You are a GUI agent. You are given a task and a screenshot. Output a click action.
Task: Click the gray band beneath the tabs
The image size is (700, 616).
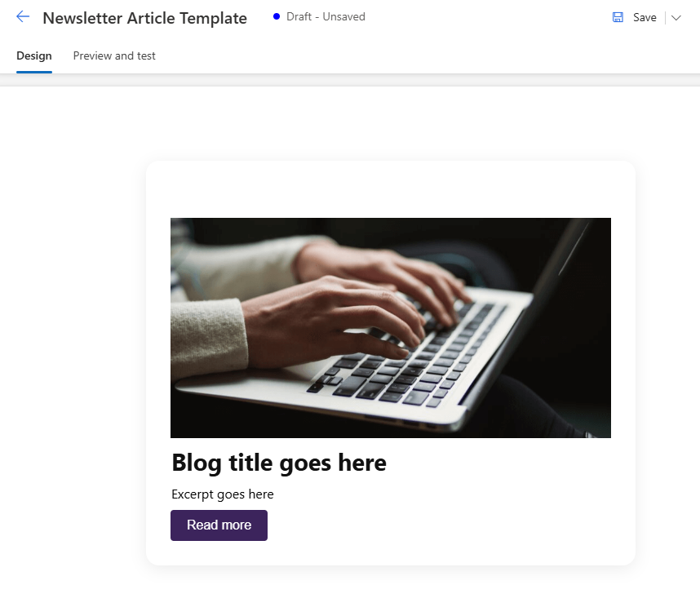pyautogui.click(x=350, y=80)
